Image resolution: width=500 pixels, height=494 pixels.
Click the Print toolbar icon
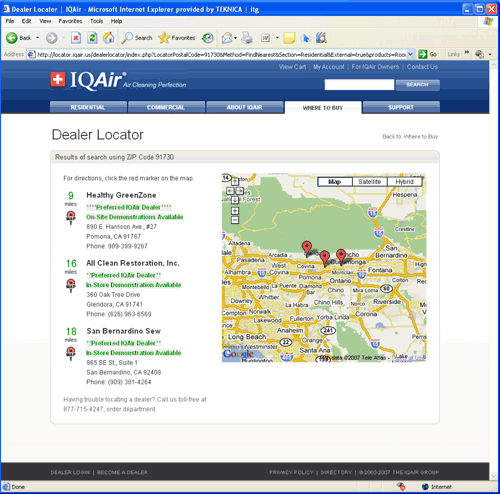[x=247, y=38]
